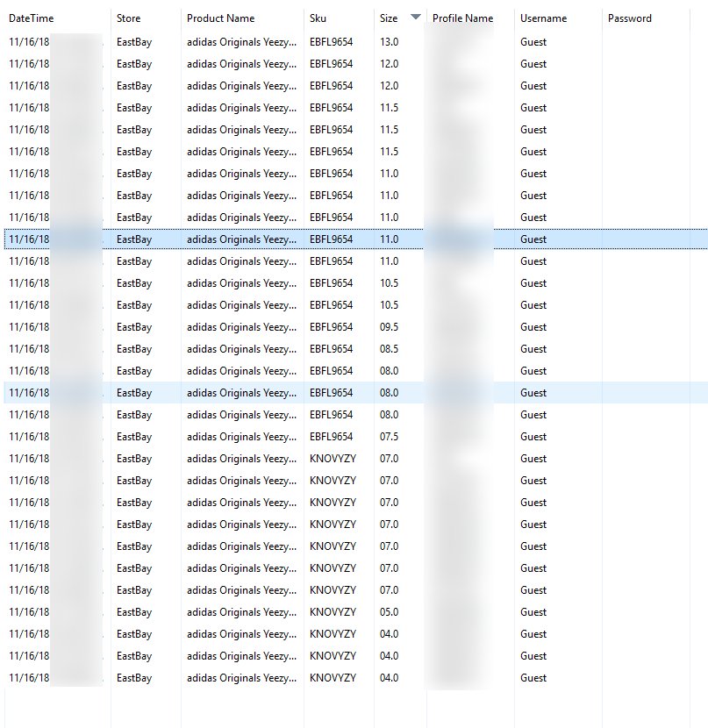Click the Password column header
This screenshot has width=708, height=728.
tap(630, 18)
